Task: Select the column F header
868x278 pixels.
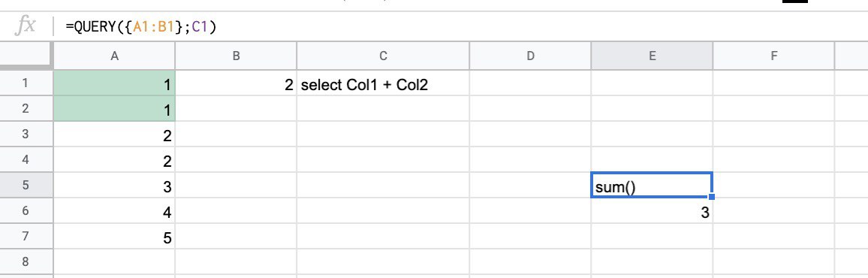Action: pyautogui.click(x=774, y=56)
